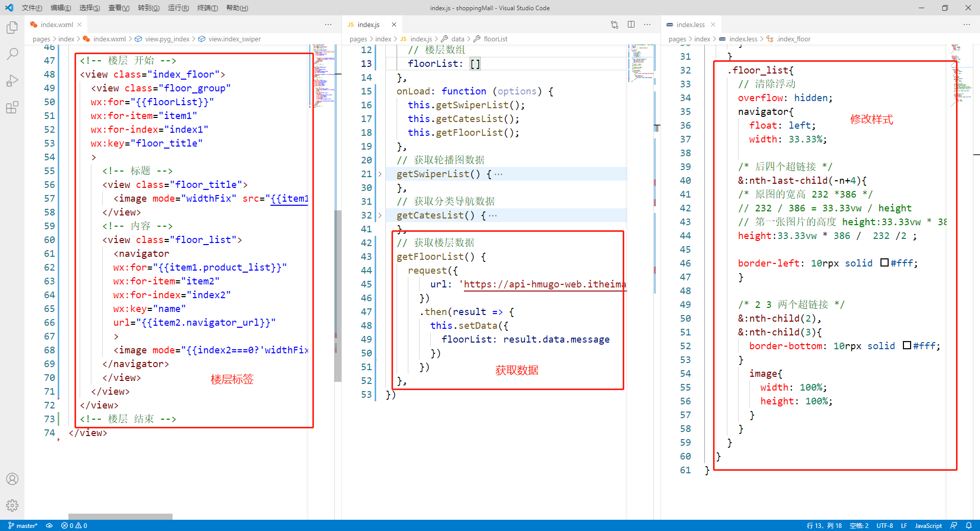Click the minimap of index.wxml editor
The image size is (980, 531).
(323, 76)
